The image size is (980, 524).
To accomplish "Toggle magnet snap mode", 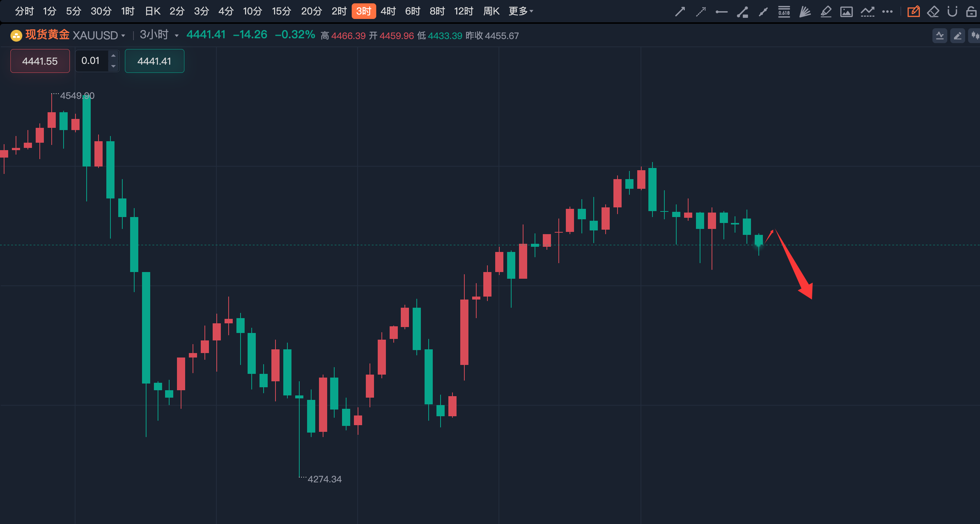I will pyautogui.click(x=952, y=12).
